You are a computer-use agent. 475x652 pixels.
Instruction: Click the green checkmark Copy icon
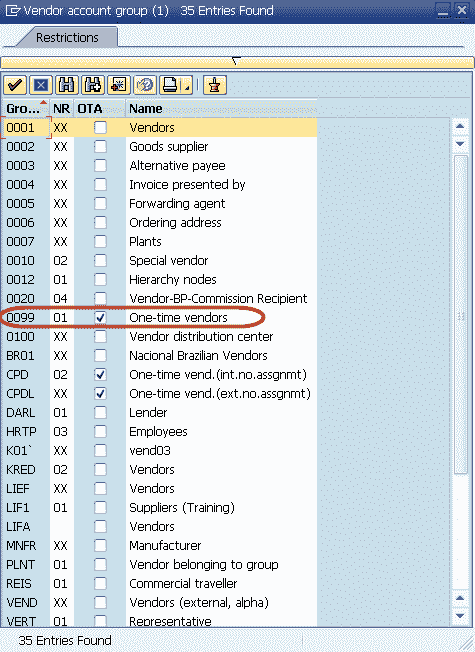(15, 85)
